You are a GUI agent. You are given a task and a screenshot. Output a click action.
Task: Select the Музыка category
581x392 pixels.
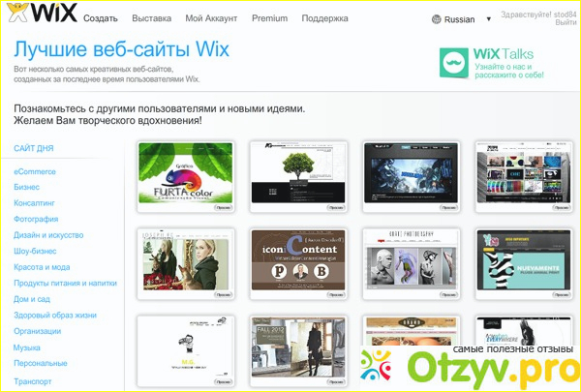(x=27, y=347)
